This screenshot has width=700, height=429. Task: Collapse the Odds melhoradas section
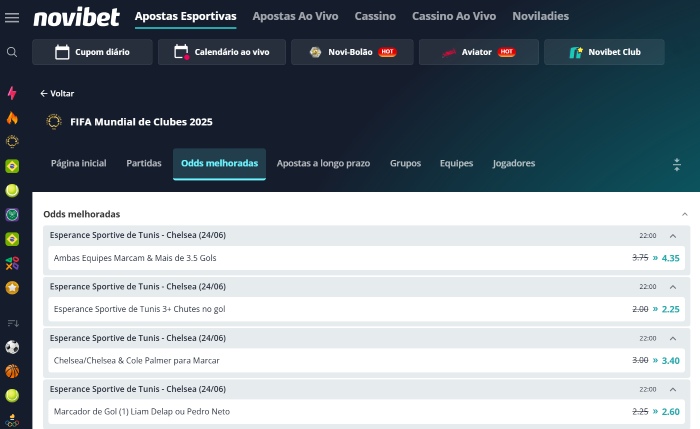(x=684, y=215)
